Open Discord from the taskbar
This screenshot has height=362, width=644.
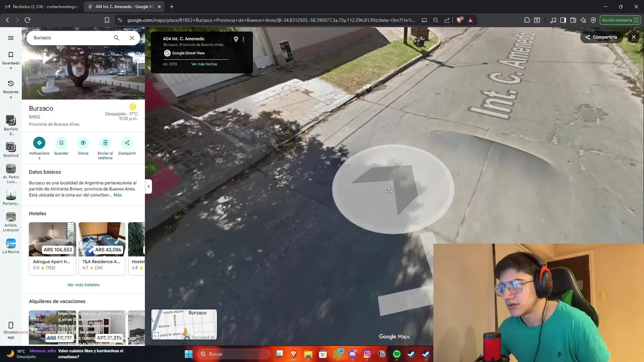point(353,354)
